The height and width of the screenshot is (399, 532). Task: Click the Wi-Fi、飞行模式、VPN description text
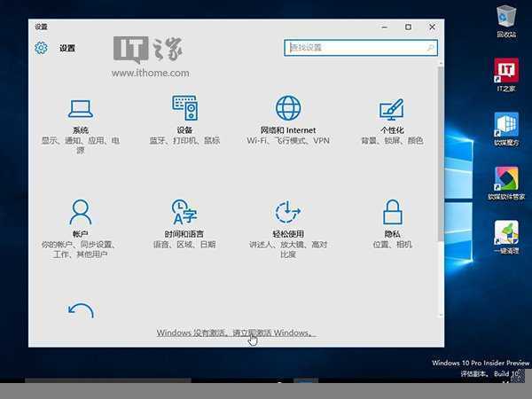click(x=288, y=140)
